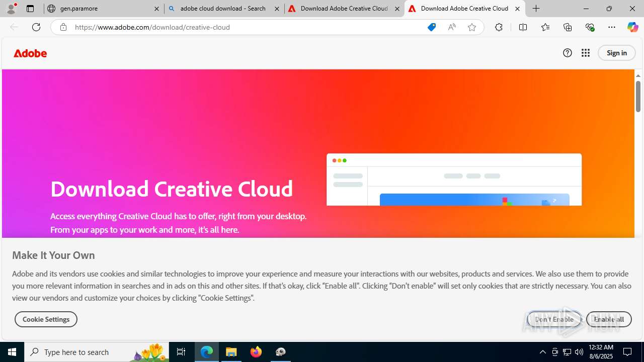Open the browser profile icon
Image resolution: width=644 pixels, height=362 pixels.
tap(11, 9)
